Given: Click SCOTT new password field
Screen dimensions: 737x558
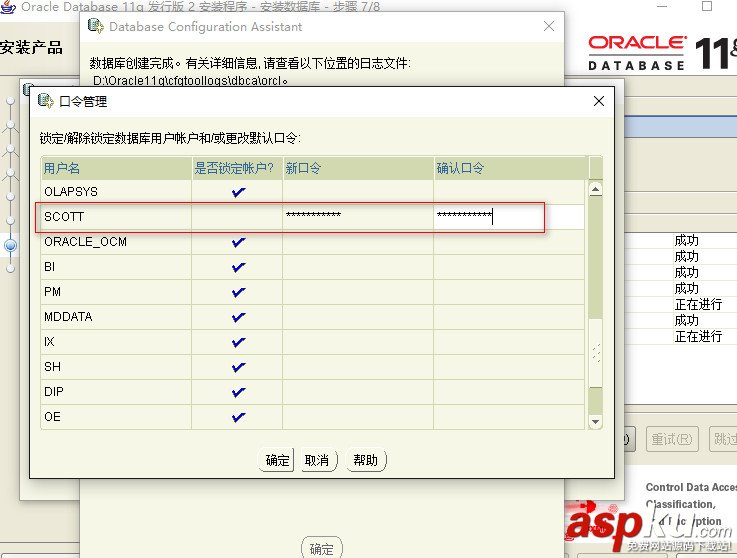Looking at the screenshot, I should (x=358, y=217).
